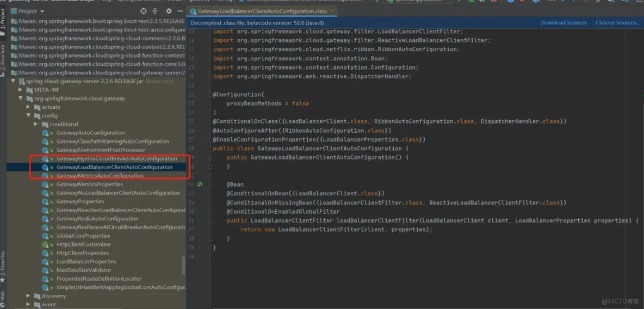Click the locate file target icon in Project panel
This screenshot has height=309, width=644.
click(143, 11)
